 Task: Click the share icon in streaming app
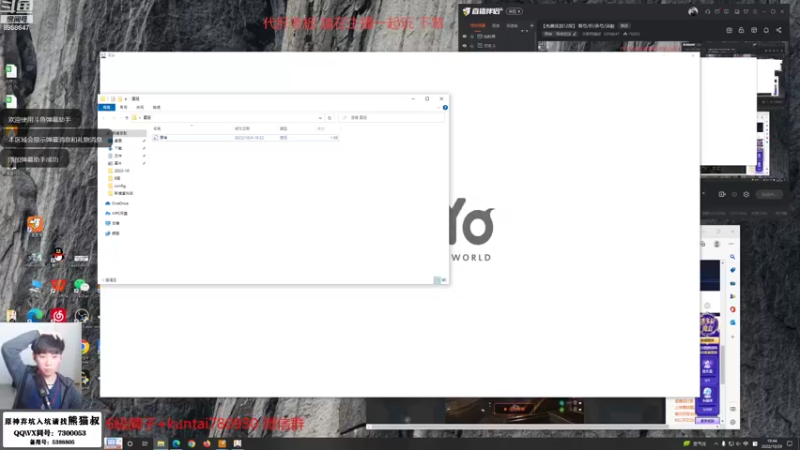click(x=779, y=30)
